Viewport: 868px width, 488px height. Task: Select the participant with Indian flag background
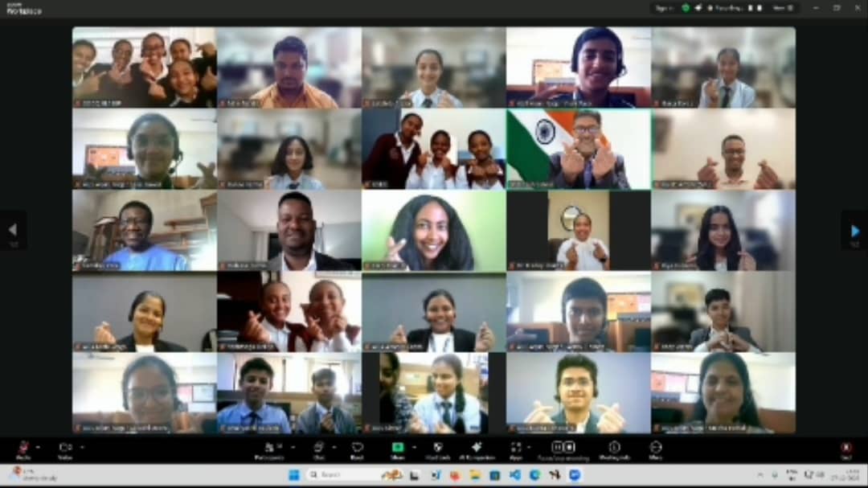pos(578,149)
